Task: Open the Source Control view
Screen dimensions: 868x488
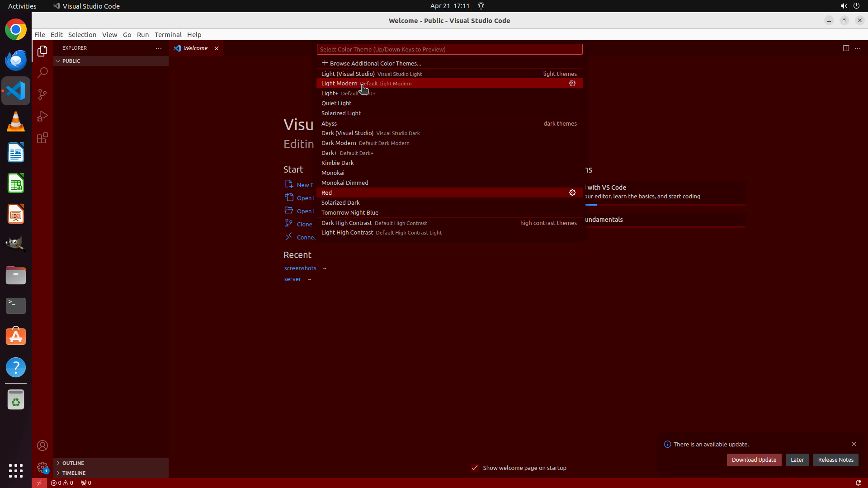Action: coord(42,94)
